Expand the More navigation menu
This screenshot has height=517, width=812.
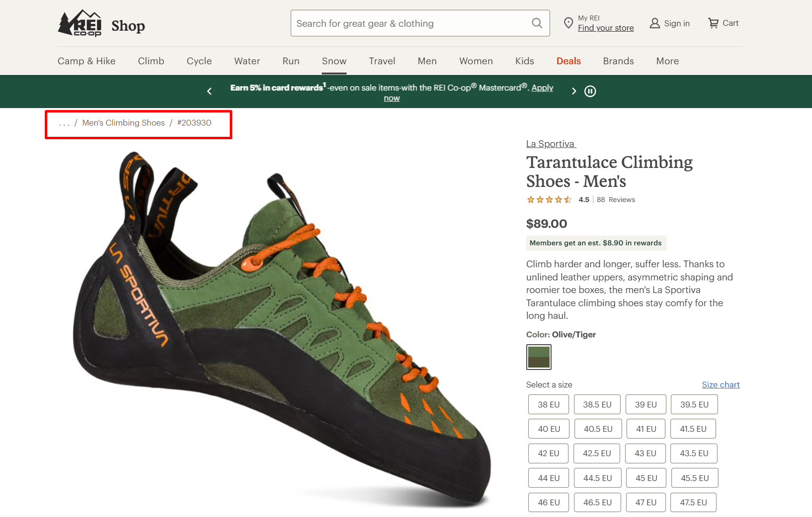667,61
